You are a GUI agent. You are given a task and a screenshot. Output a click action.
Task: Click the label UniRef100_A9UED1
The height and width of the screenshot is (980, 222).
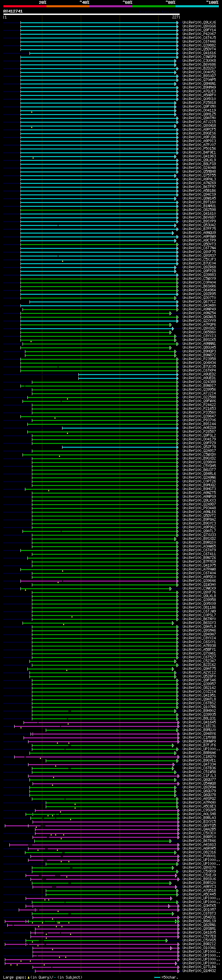pos(199,378)
